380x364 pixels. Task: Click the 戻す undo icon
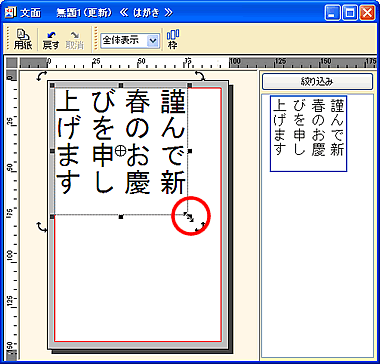51,40
